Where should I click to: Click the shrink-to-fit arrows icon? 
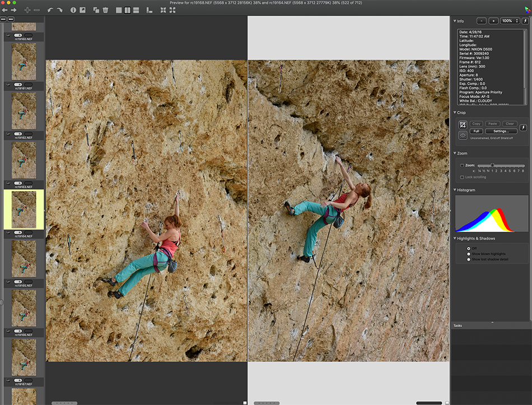[163, 10]
